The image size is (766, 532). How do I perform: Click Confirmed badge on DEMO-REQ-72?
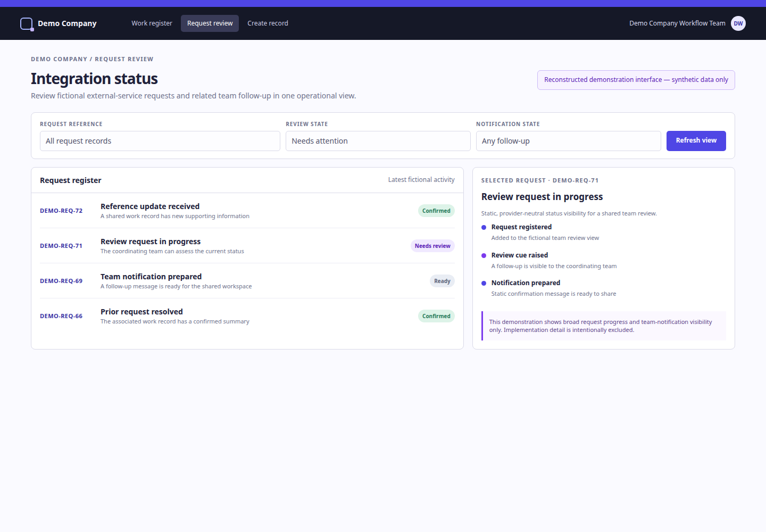[436, 211]
